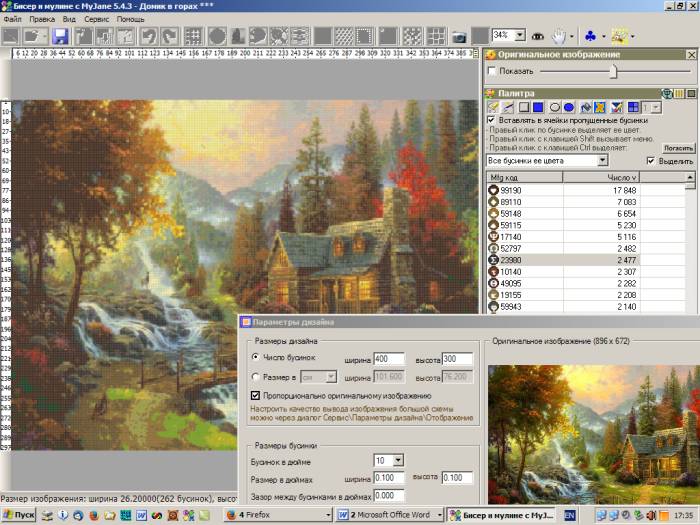Click the EN language indicator in taskbar
Screen dimensions: 700x525
click(x=570, y=515)
